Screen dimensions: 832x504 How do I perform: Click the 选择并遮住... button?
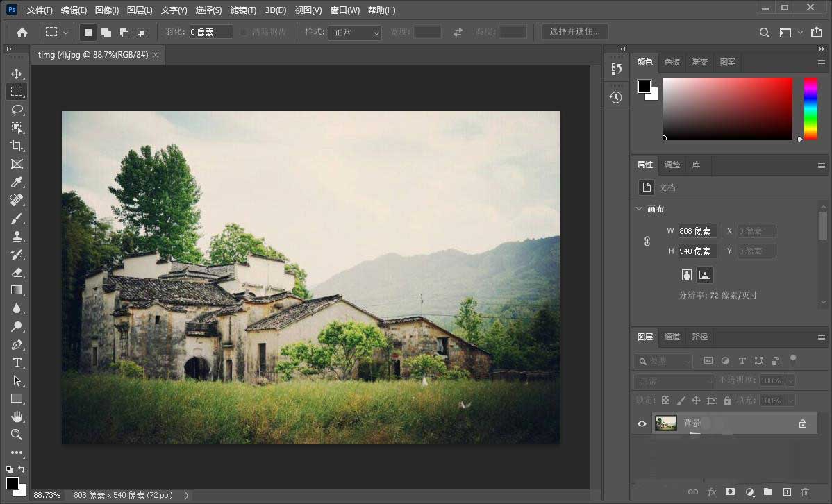pos(574,32)
